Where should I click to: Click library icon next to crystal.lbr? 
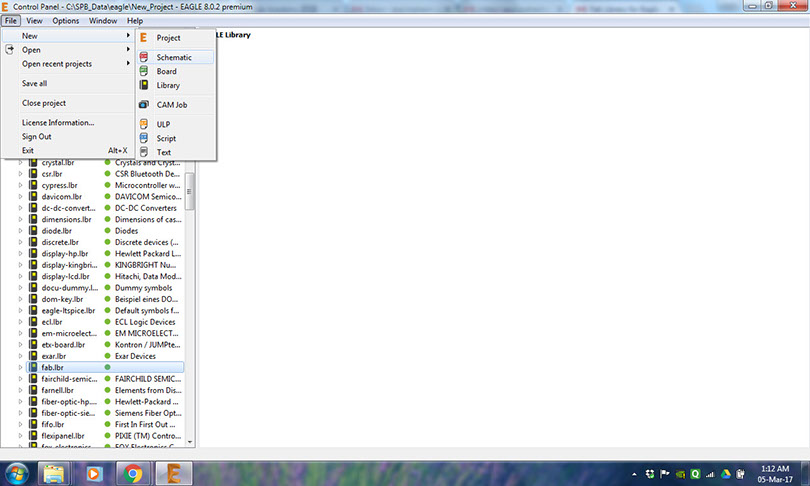coord(33,162)
